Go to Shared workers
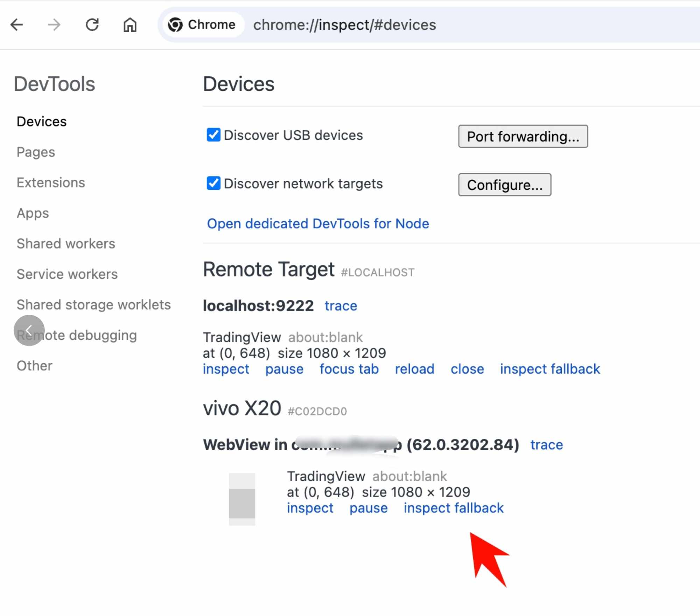The image size is (700, 616). [66, 243]
